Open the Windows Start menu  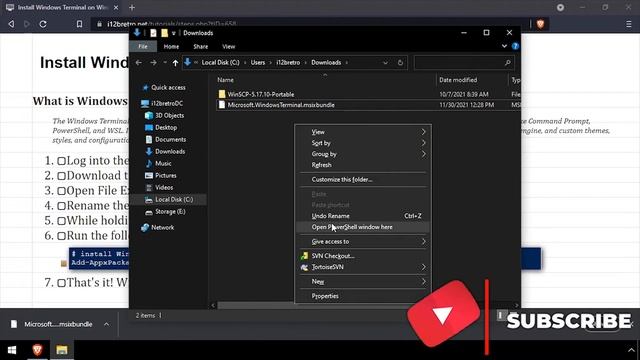(12, 350)
